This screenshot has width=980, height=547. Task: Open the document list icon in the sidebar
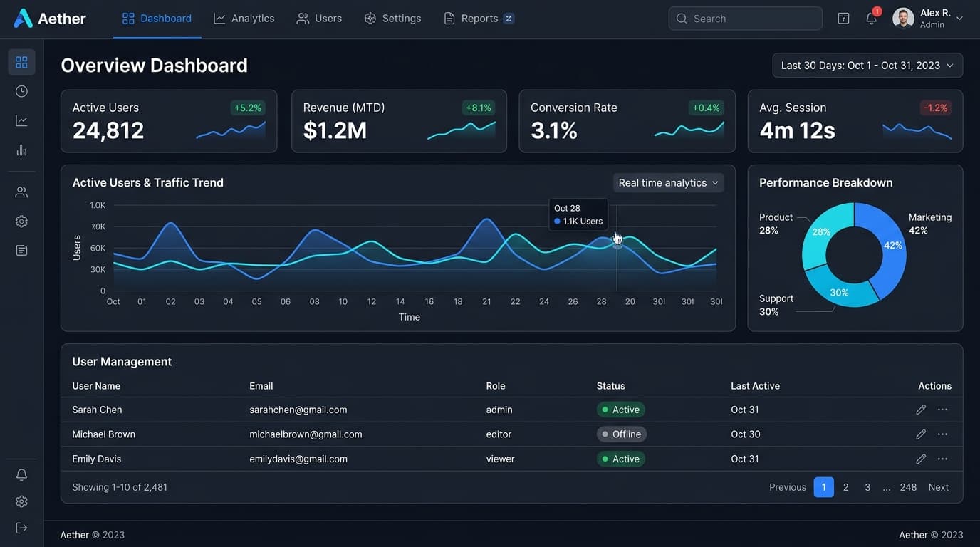[21, 251]
